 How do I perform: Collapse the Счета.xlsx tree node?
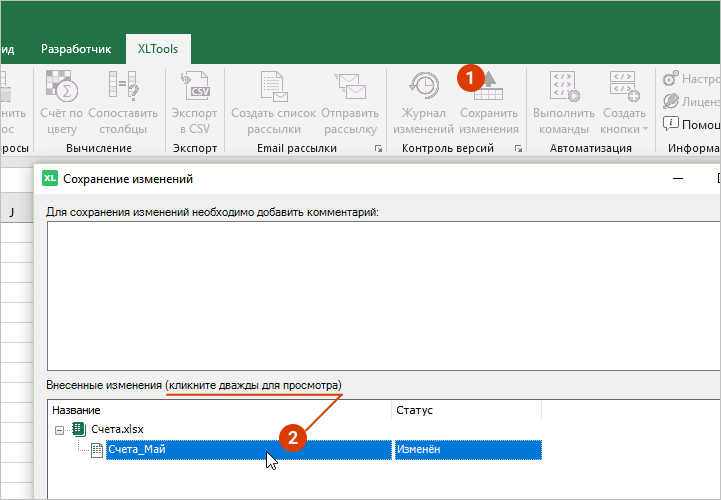[60, 429]
